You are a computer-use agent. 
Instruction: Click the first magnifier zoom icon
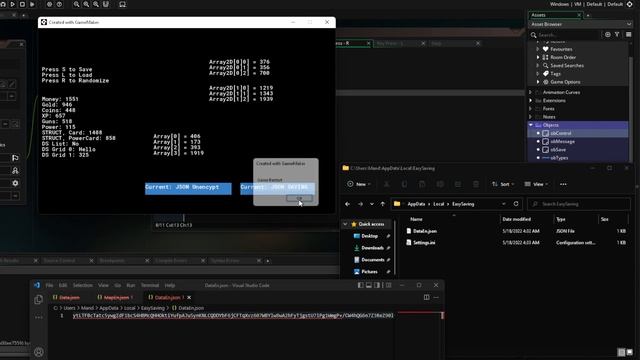pyautogui.click(x=76, y=4)
